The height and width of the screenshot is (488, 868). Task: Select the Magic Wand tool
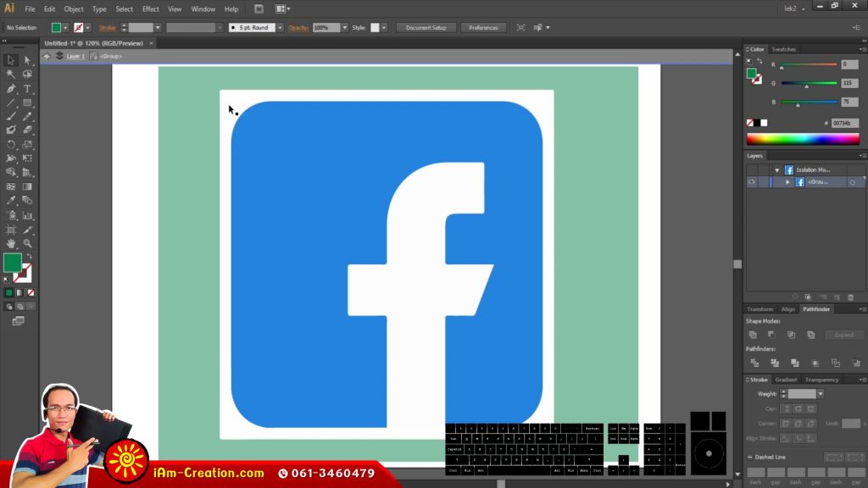click(x=10, y=75)
